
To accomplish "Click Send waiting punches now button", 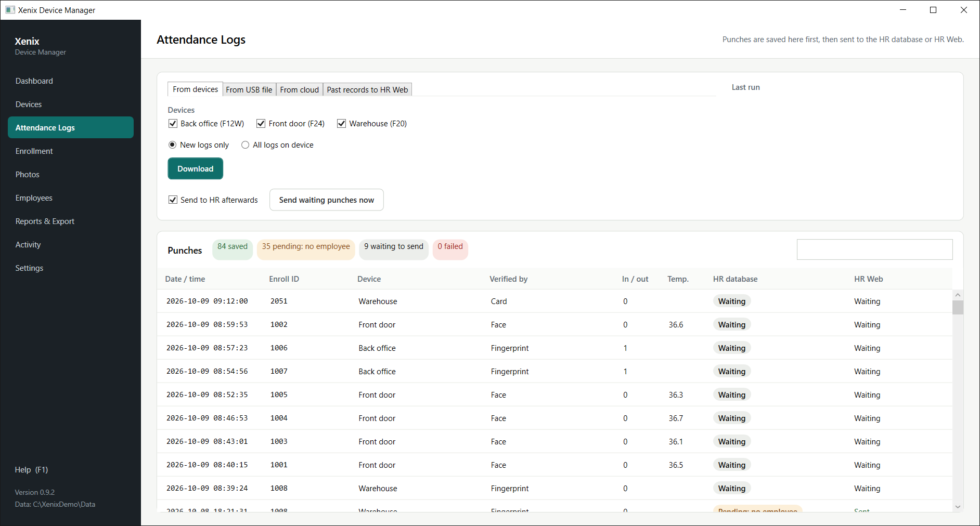I will pos(327,200).
